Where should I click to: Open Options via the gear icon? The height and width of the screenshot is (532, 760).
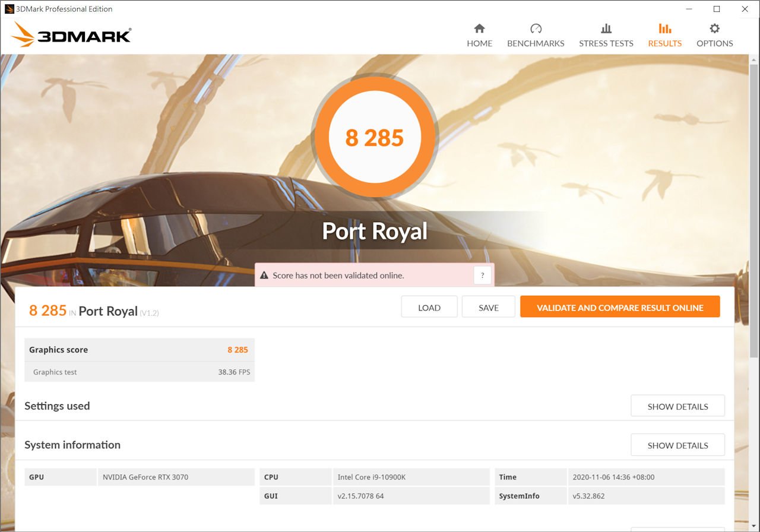pyautogui.click(x=714, y=28)
